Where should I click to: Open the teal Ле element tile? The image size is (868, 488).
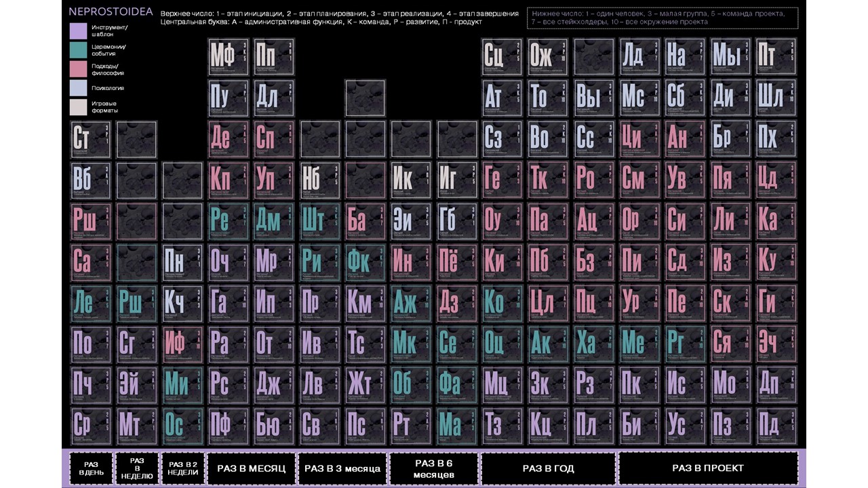pyautogui.click(x=92, y=303)
